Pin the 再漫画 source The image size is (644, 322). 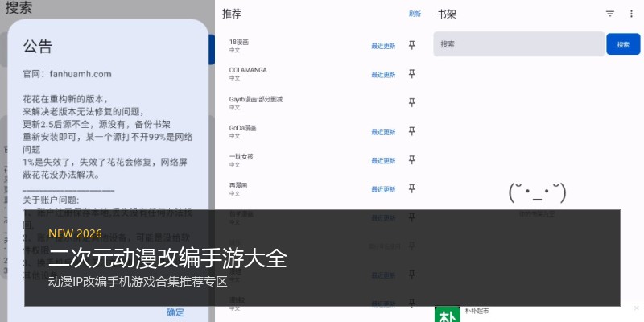click(x=411, y=189)
